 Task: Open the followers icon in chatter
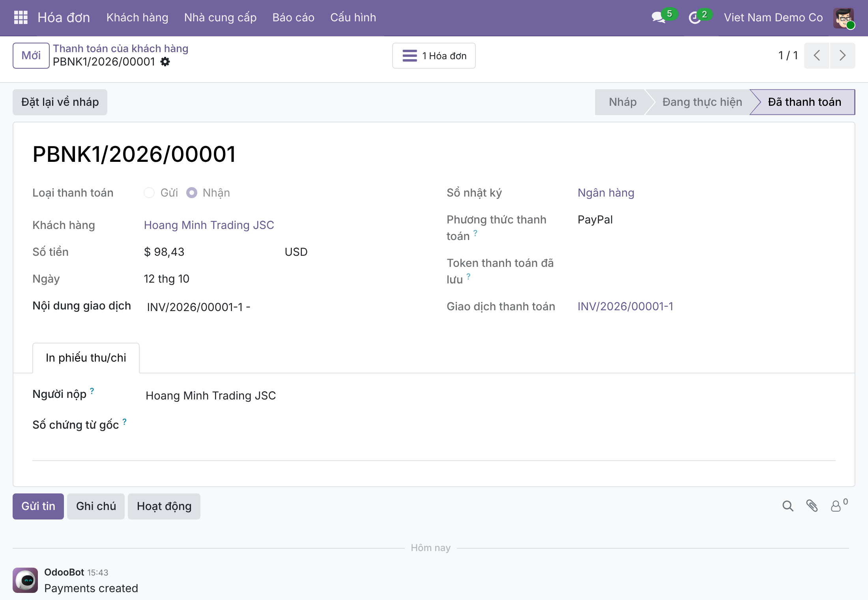839,505
